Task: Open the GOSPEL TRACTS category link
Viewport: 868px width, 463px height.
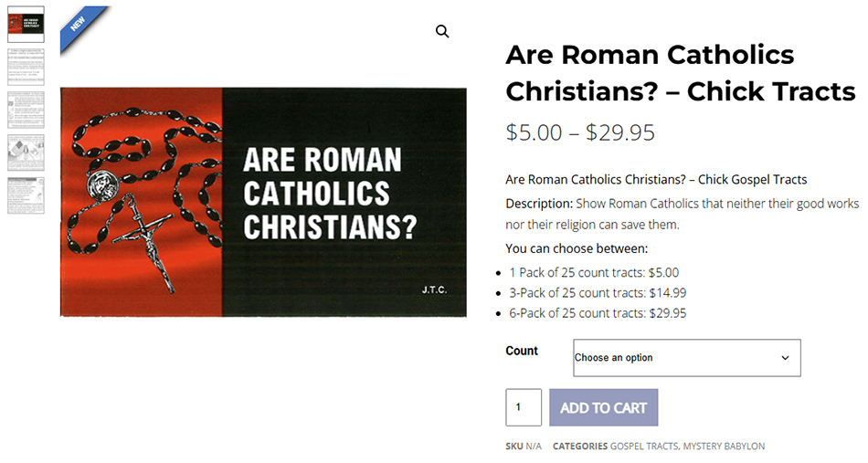Action: tap(644, 447)
